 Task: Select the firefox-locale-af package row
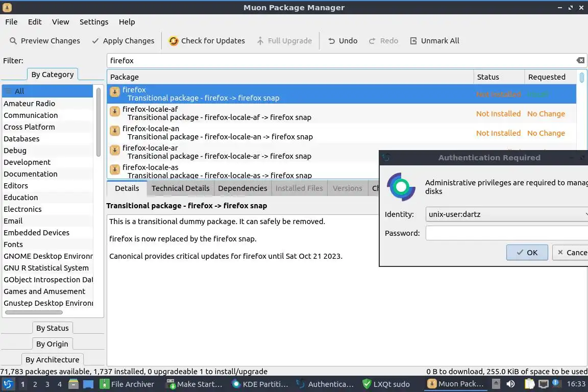pyautogui.click(x=341, y=113)
